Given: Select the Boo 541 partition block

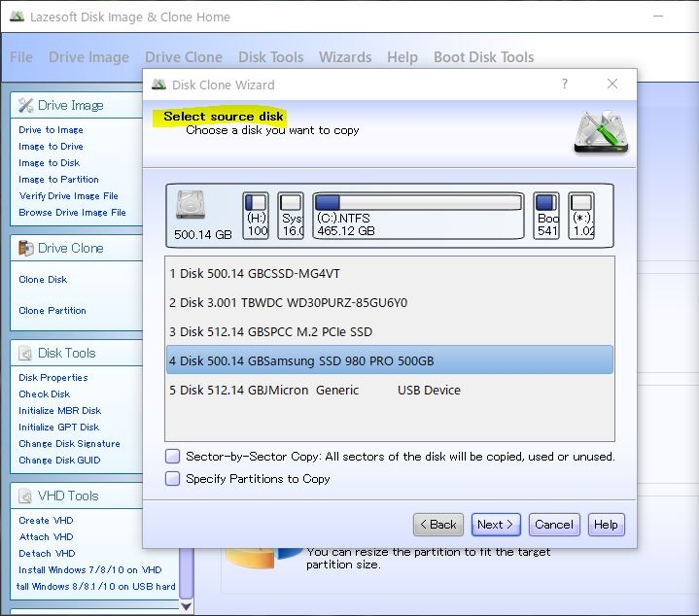Looking at the screenshot, I should (546, 216).
